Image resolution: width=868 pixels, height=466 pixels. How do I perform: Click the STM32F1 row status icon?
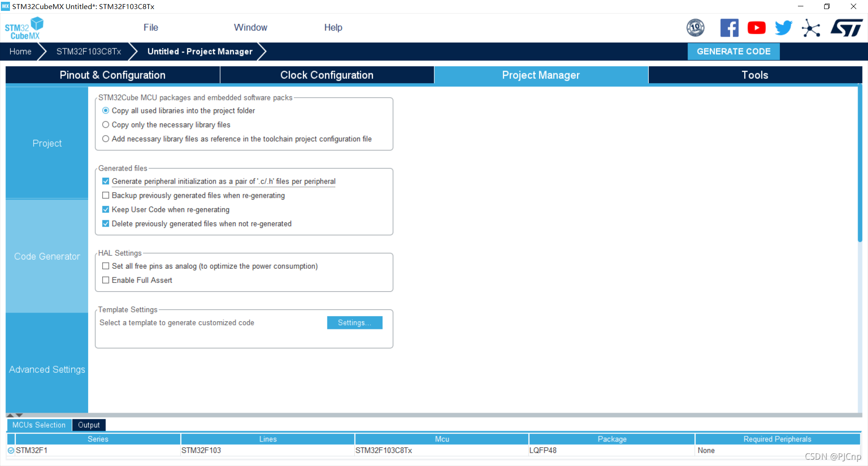coord(11,450)
